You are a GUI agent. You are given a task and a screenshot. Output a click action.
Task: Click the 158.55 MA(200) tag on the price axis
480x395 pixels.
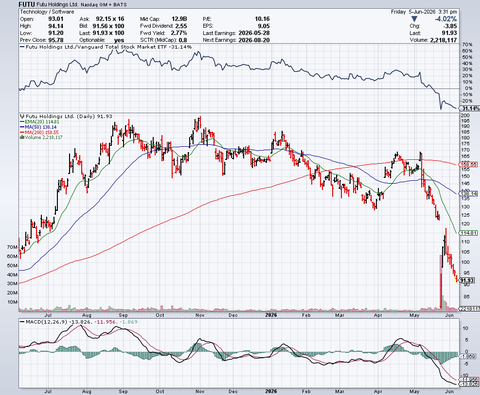tap(469, 164)
